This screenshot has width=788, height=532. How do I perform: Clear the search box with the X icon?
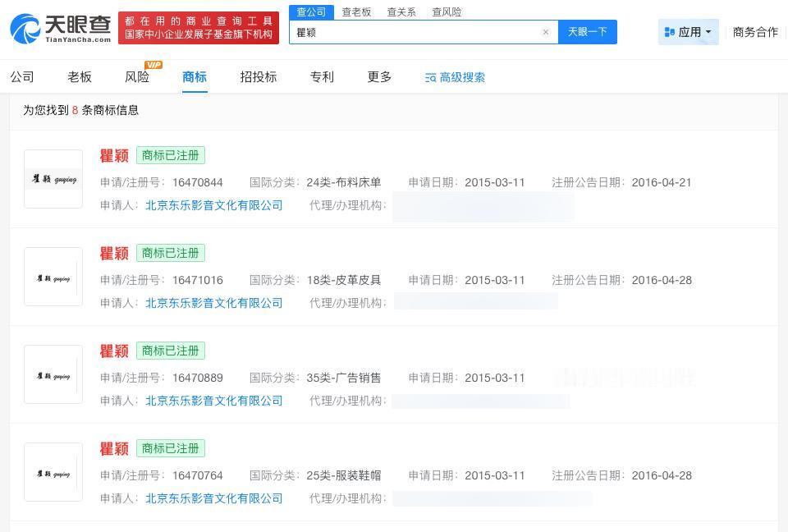coord(545,32)
